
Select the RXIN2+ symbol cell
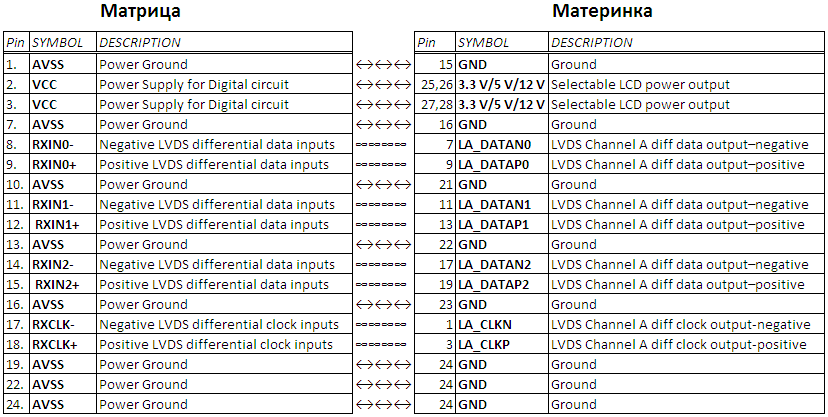click(56, 285)
